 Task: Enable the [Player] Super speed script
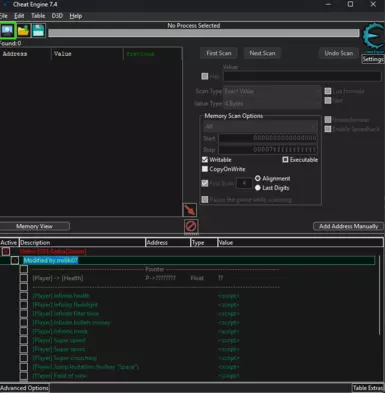[x=24, y=340]
